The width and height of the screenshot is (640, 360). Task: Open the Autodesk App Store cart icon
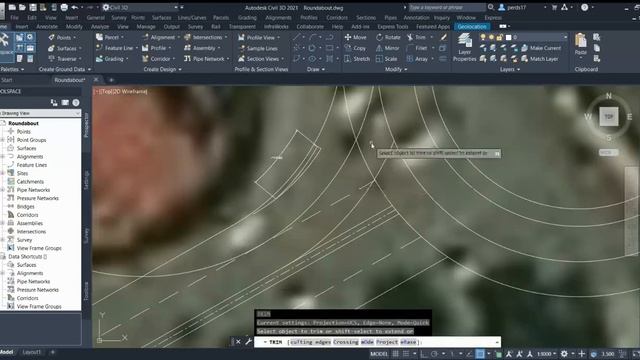[x=554, y=7]
